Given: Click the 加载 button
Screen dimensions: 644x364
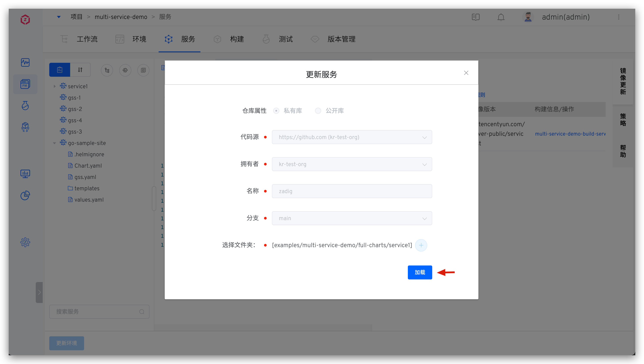Looking at the screenshot, I should tap(420, 272).
